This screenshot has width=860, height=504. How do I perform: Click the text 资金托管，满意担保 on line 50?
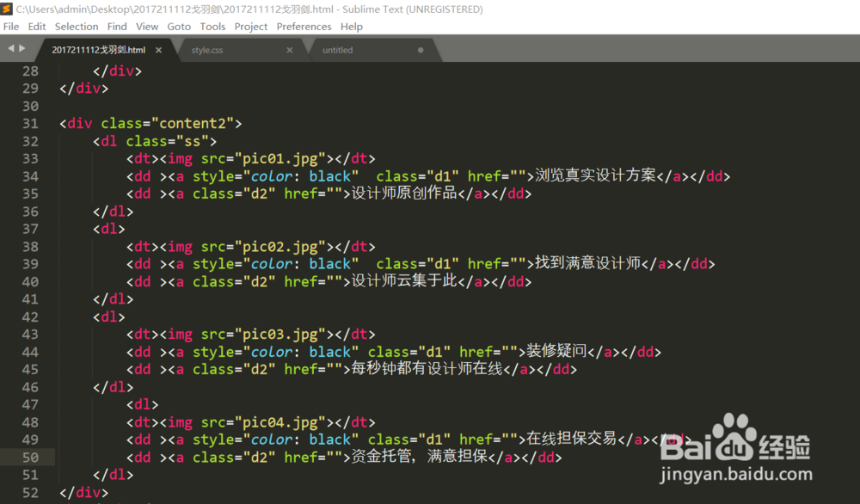(x=419, y=457)
